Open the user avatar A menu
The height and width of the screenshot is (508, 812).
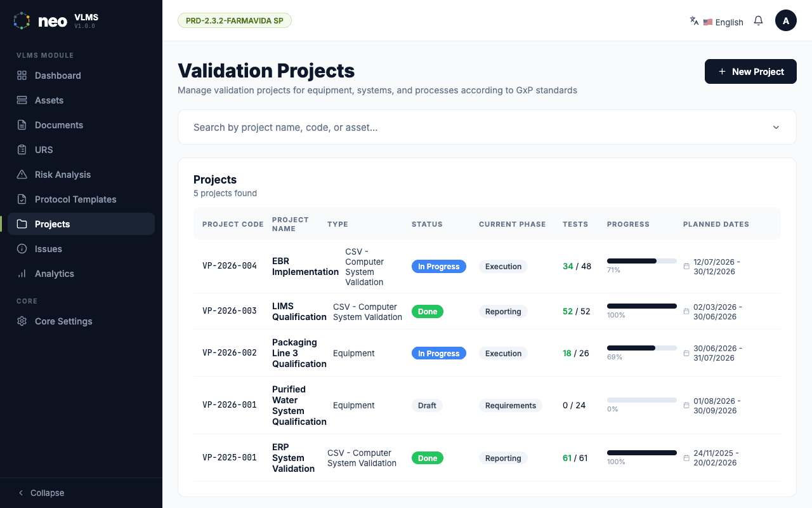[x=786, y=20]
